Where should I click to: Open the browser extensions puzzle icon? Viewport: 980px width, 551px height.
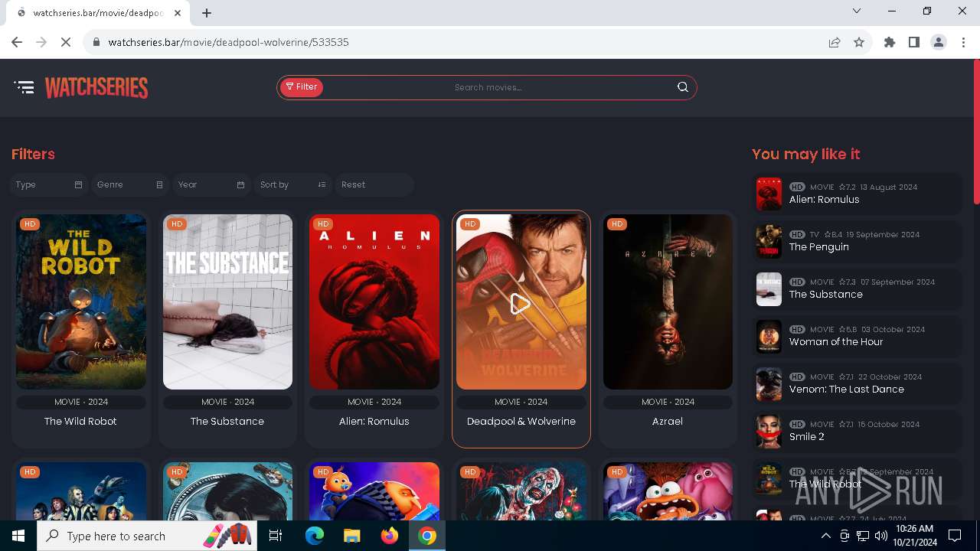(x=890, y=42)
